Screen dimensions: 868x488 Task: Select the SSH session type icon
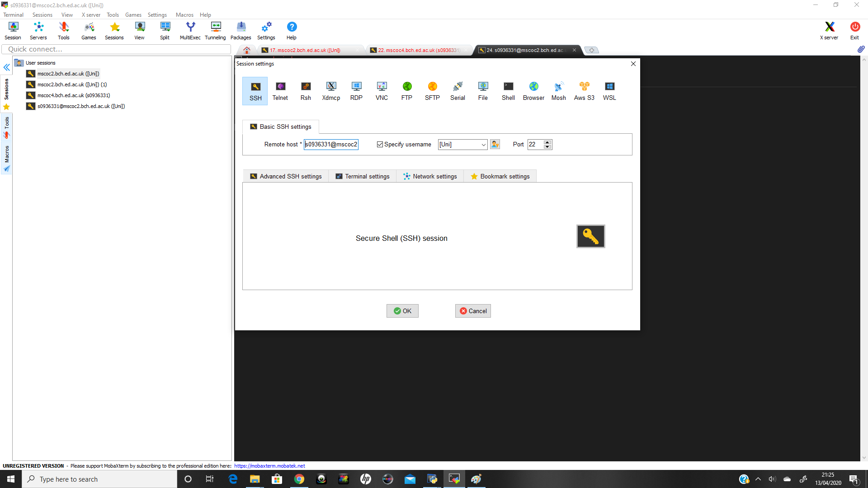pos(255,91)
